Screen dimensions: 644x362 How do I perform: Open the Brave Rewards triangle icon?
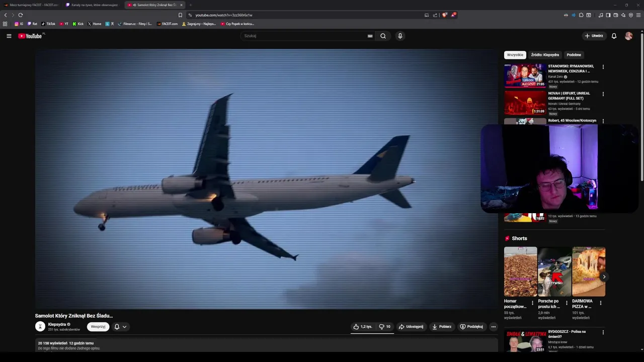[x=453, y=15]
